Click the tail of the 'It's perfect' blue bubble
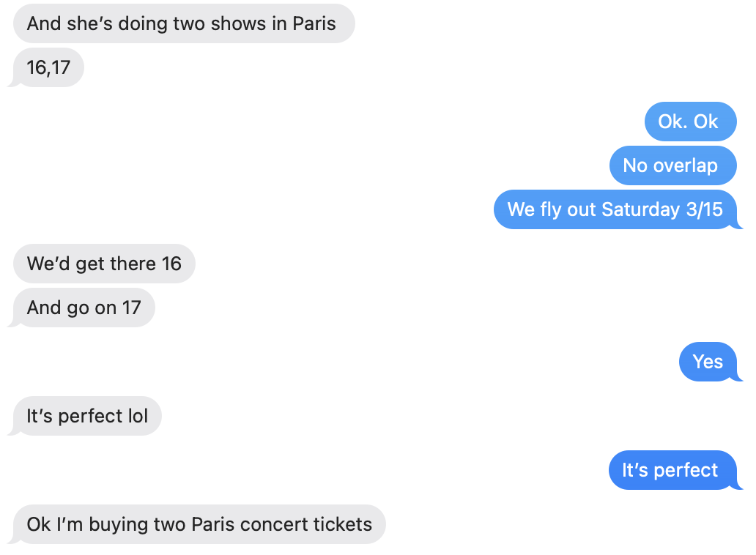The width and height of the screenshot is (756, 555). click(738, 485)
